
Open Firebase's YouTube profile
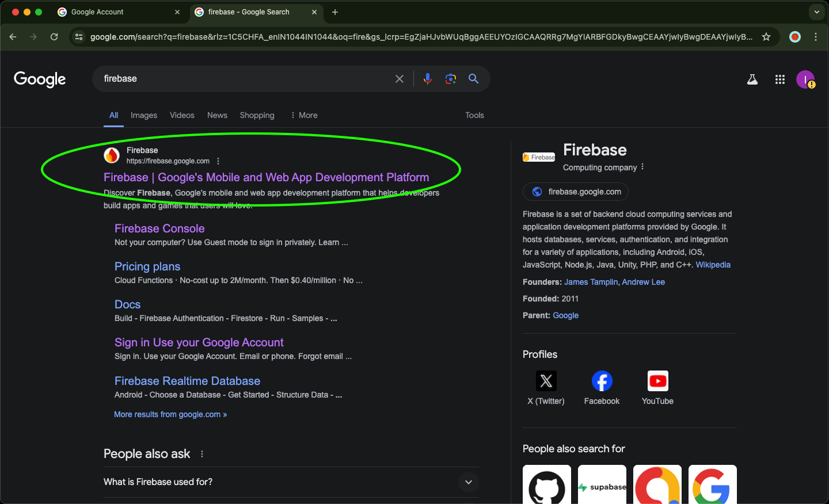click(657, 380)
